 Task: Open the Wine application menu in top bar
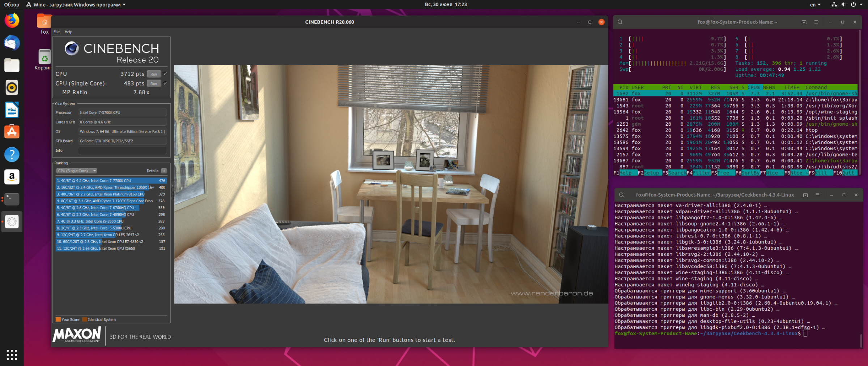click(76, 5)
